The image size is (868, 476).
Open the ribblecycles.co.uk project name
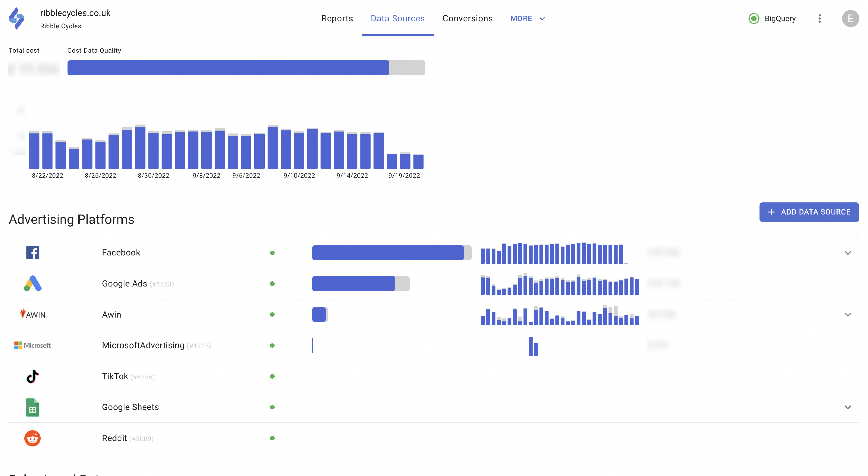[75, 13]
